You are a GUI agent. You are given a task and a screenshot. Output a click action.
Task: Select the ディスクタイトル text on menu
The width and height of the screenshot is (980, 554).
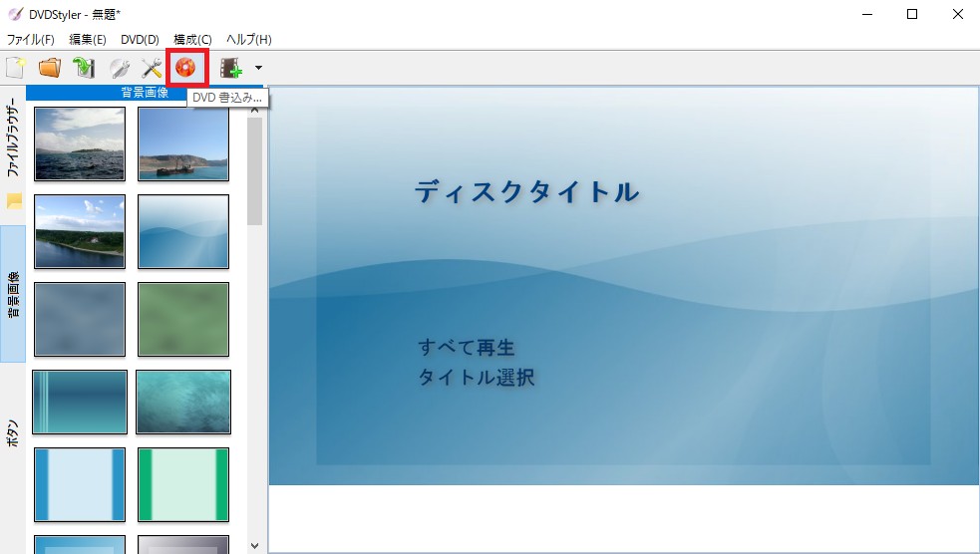click(x=526, y=191)
